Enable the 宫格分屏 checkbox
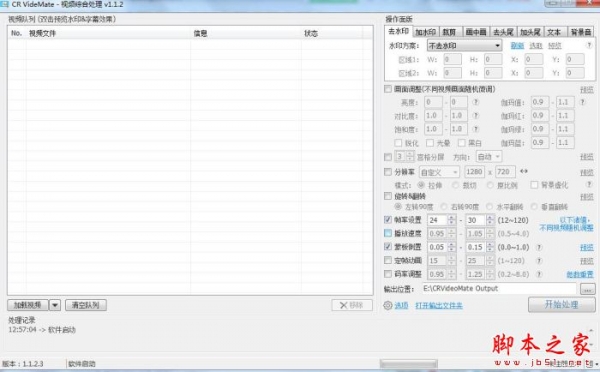Image resolution: width=600 pixels, height=372 pixels. pyautogui.click(x=388, y=157)
